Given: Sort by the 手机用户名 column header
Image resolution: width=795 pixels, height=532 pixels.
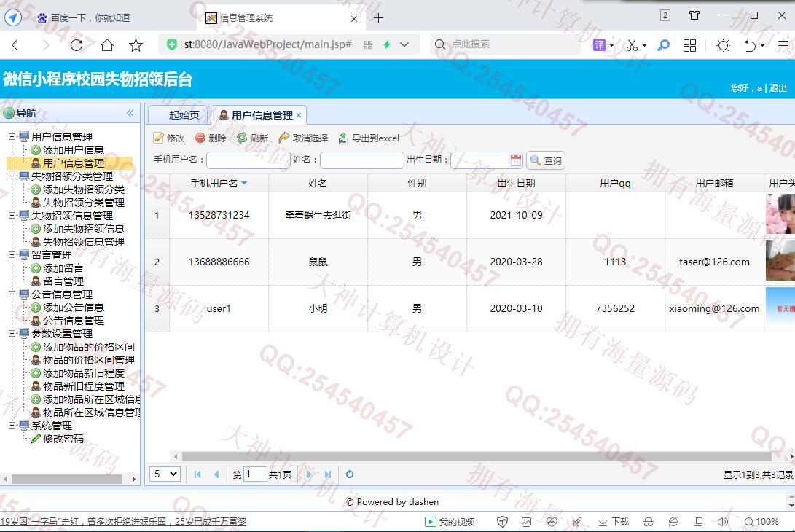Looking at the screenshot, I should (x=218, y=183).
